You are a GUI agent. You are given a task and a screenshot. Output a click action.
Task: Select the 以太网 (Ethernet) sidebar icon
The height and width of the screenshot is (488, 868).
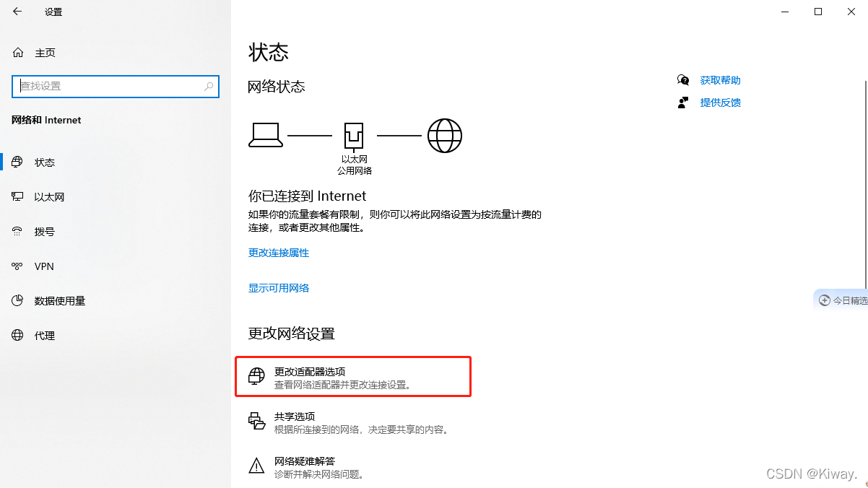click(17, 196)
